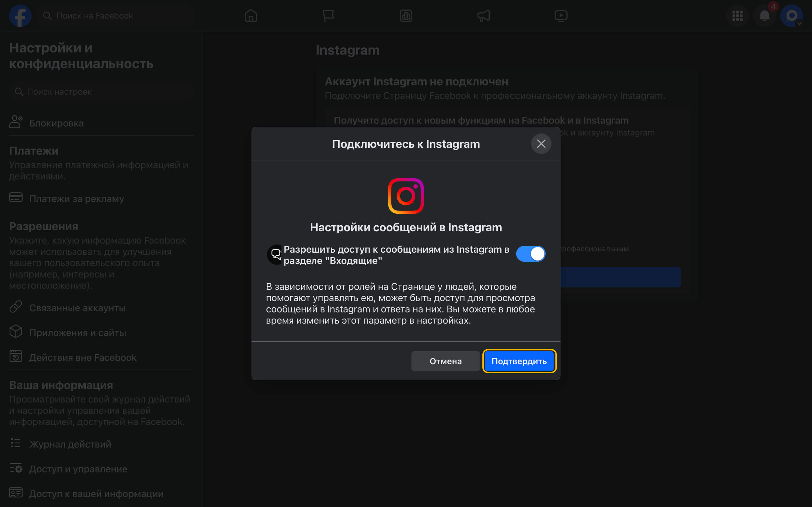This screenshot has width=812, height=507.
Task: Open Платежи за рекламу settings item
Action: [x=76, y=199]
